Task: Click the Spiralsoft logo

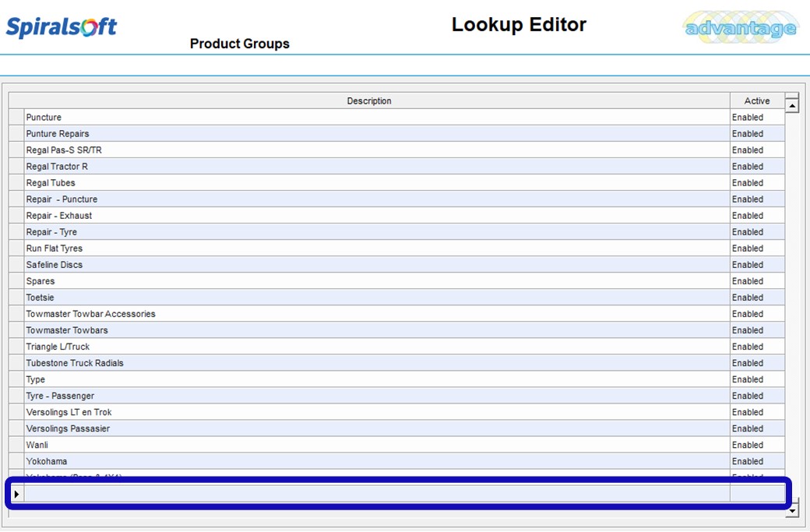Action: 62,26
